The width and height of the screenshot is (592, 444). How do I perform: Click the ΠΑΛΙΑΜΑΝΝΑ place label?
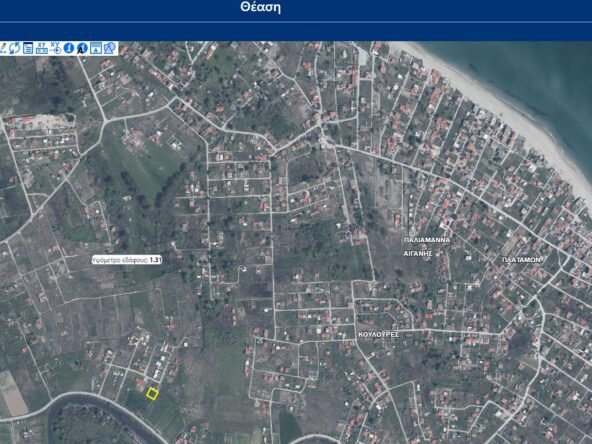(427, 240)
